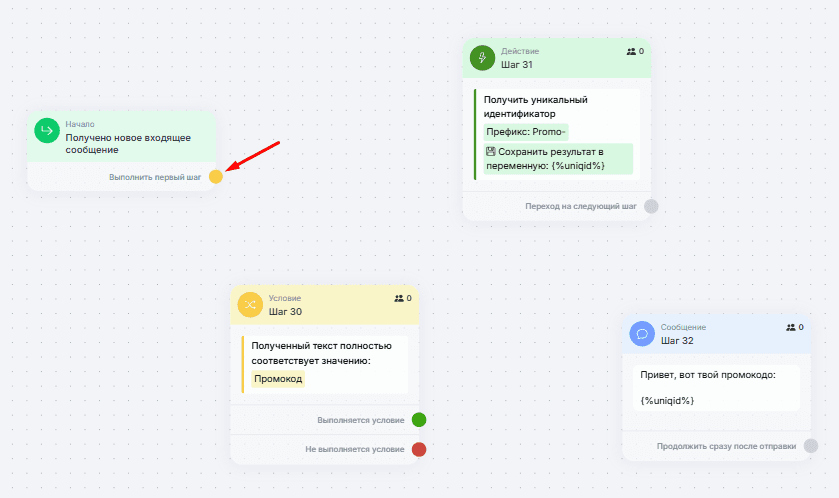839x498 pixels.
Task: Click the 'Префикс: Promo-' tag
Action: (525, 132)
